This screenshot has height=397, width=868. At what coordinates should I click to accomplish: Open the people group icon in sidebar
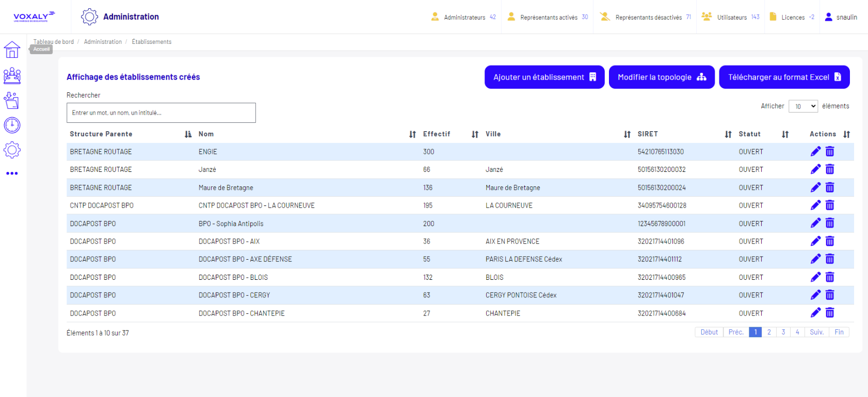point(12,76)
